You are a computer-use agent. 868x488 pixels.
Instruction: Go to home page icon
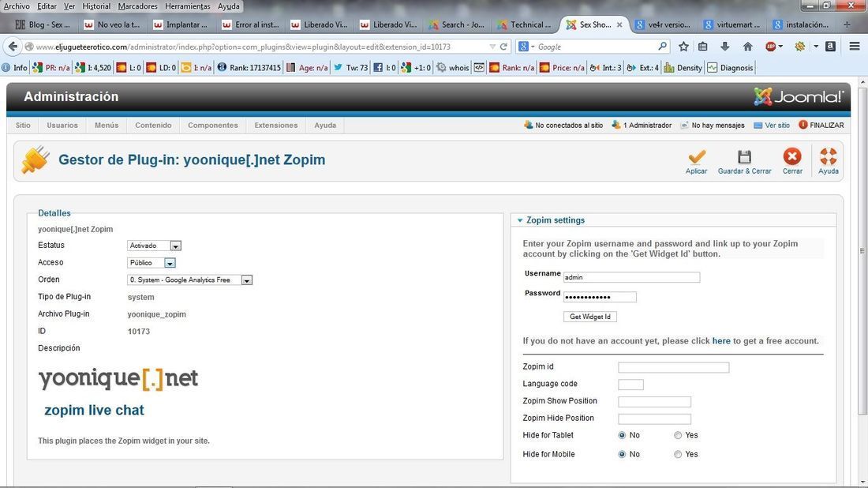(x=748, y=47)
